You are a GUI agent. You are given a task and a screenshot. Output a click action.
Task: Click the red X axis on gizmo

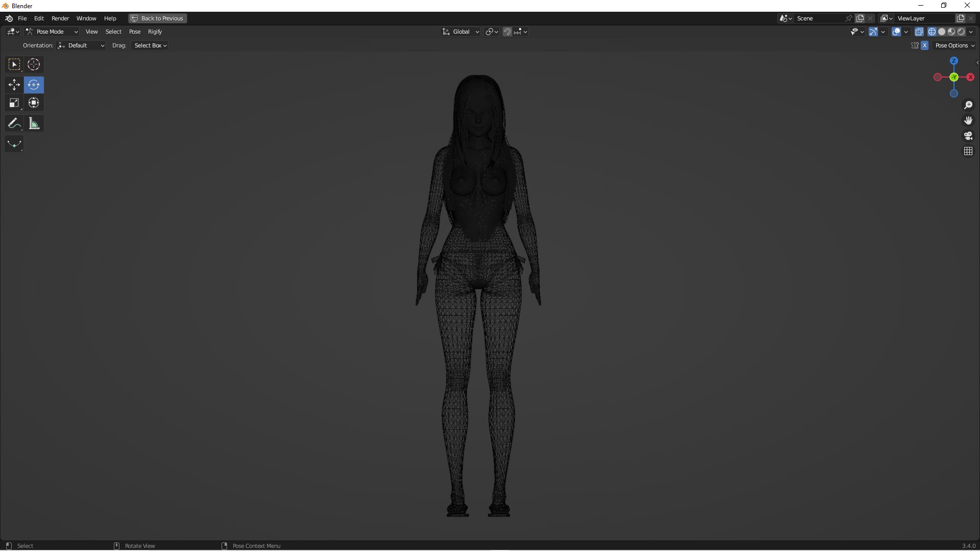click(x=970, y=77)
